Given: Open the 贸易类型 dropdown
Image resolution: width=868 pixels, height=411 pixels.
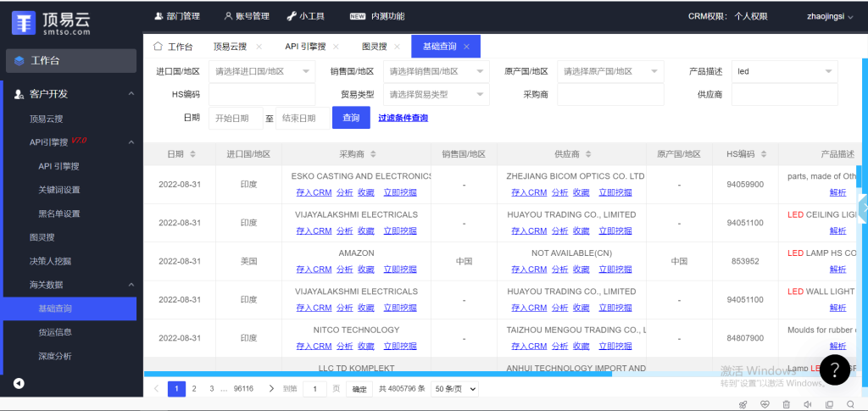Looking at the screenshot, I should tap(436, 95).
